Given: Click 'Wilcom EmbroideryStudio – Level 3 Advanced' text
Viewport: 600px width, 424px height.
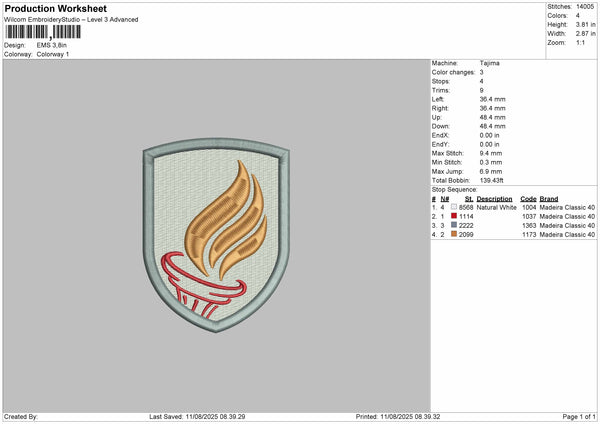Looking at the screenshot, I should (x=71, y=20).
